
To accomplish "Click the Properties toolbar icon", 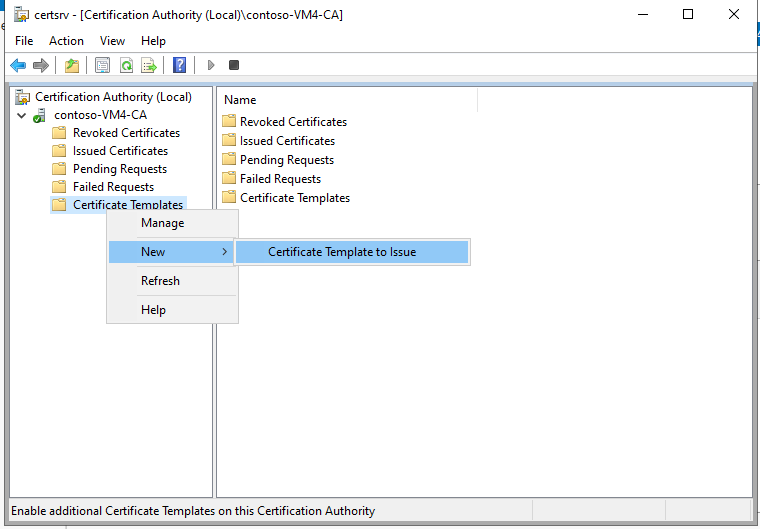I will [102, 65].
